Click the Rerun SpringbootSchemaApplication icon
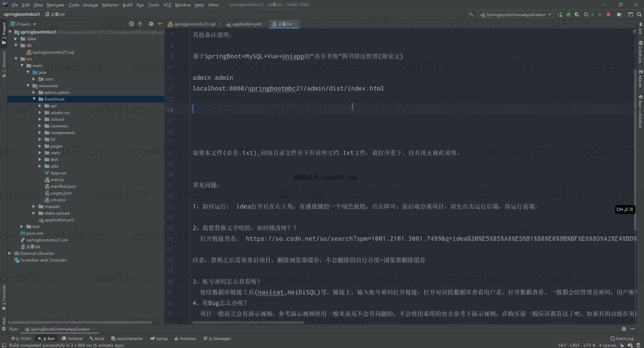 pos(560,14)
